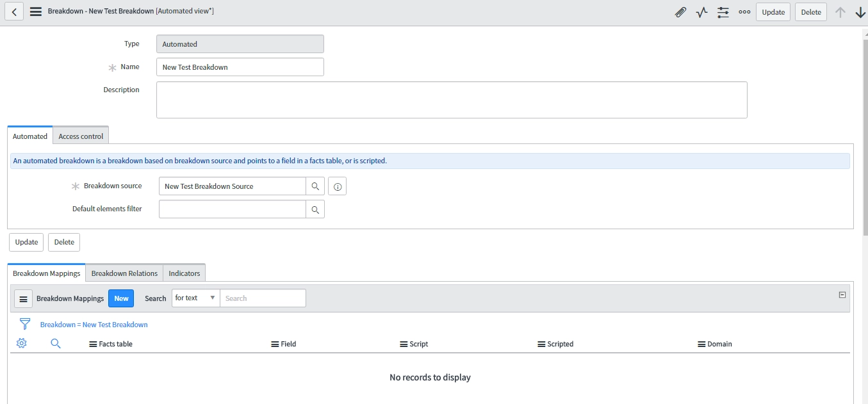Click the info icon beside Breakdown source

click(337, 186)
